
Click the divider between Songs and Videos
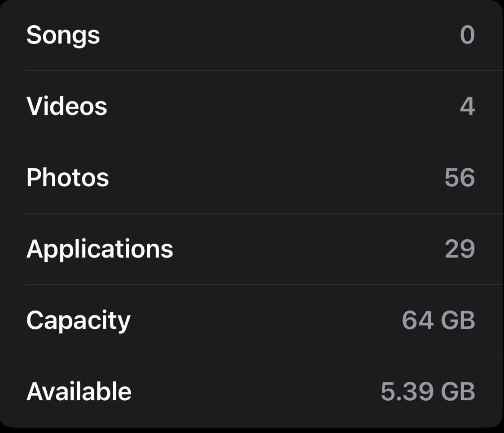point(264,70)
